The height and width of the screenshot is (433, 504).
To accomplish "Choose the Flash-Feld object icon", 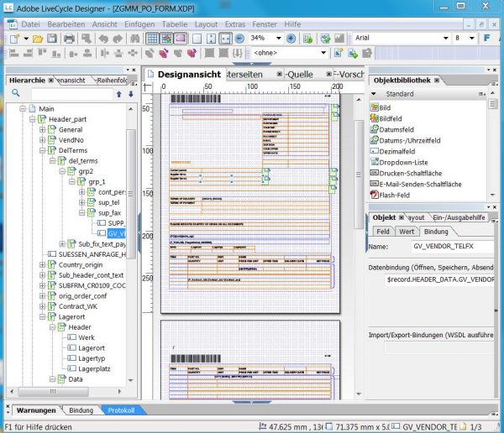I will click(x=375, y=195).
